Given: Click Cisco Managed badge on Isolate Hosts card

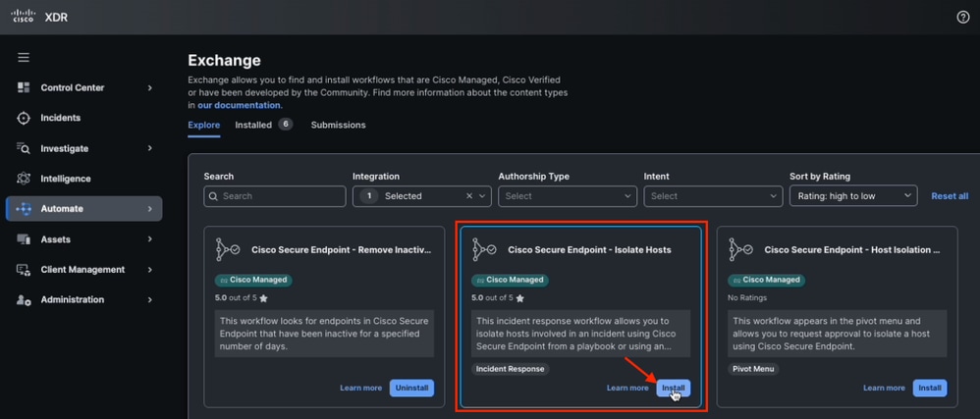Looking at the screenshot, I should [510, 280].
